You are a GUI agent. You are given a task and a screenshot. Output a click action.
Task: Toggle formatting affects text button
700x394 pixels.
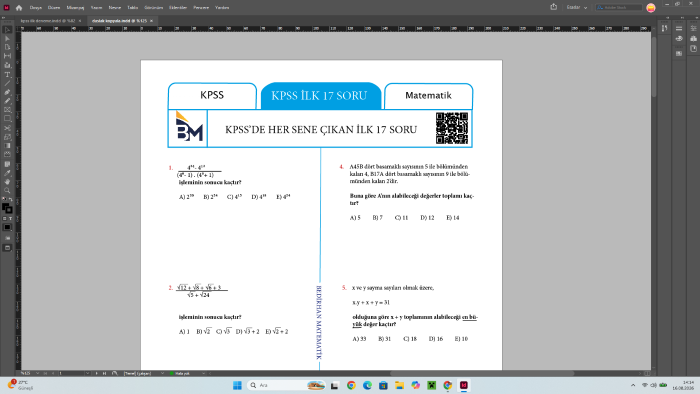coord(10,219)
